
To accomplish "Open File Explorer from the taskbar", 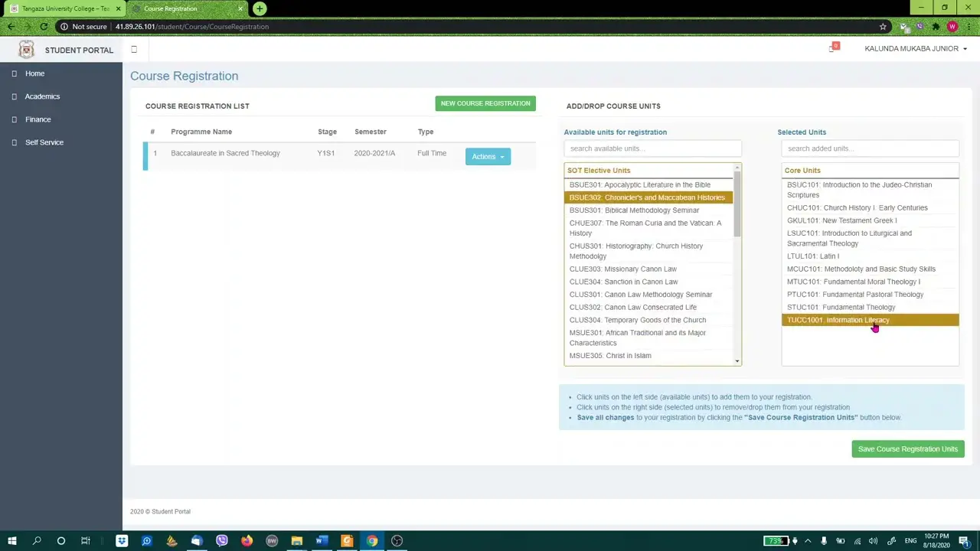I will [296, 541].
